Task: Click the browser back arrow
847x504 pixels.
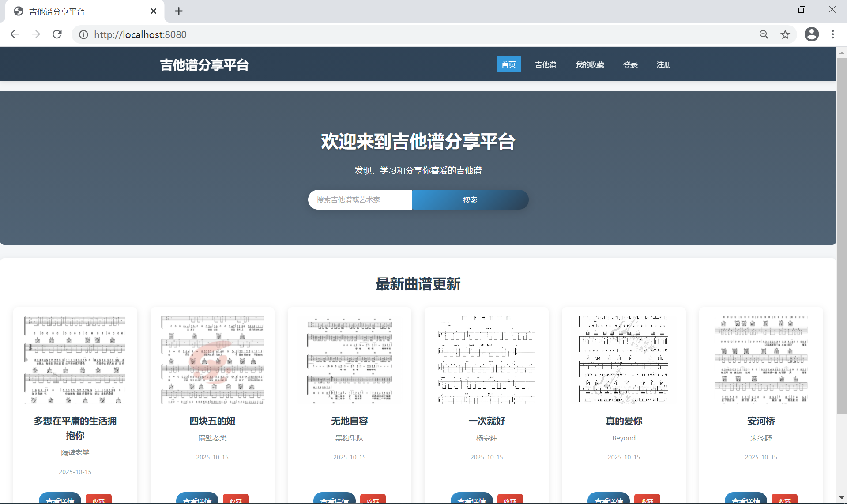Action: (x=15, y=34)
